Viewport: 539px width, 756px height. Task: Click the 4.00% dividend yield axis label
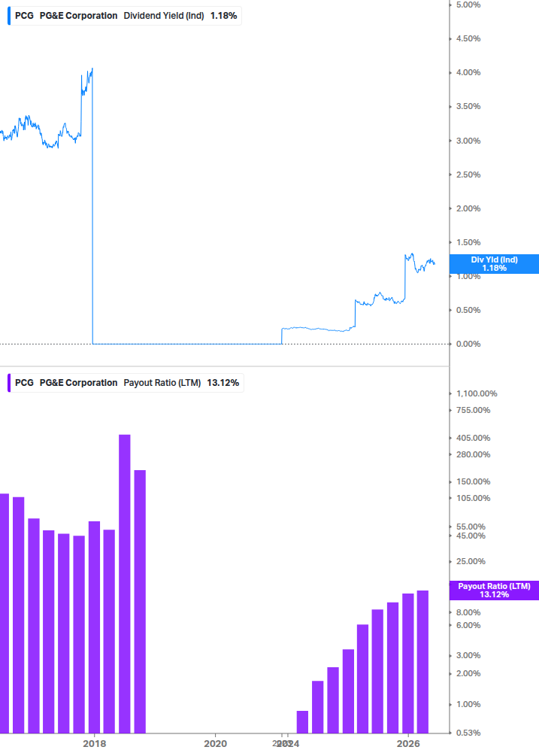pos(468,72)
